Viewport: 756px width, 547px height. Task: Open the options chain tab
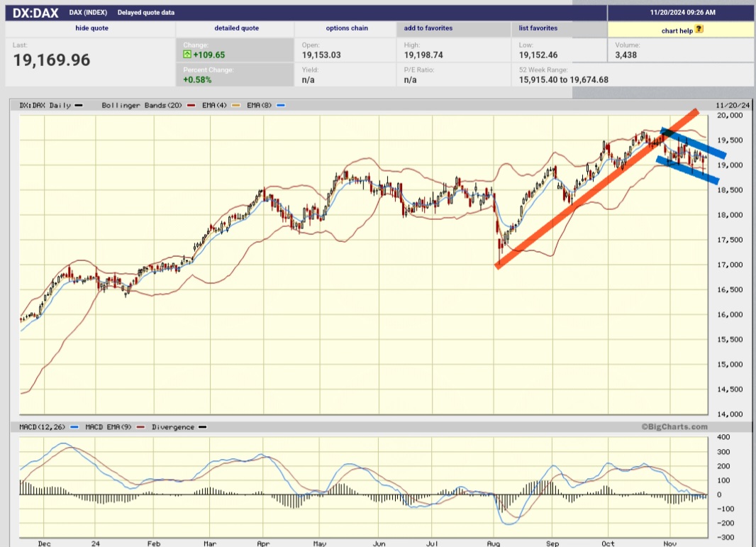point(345,28)
